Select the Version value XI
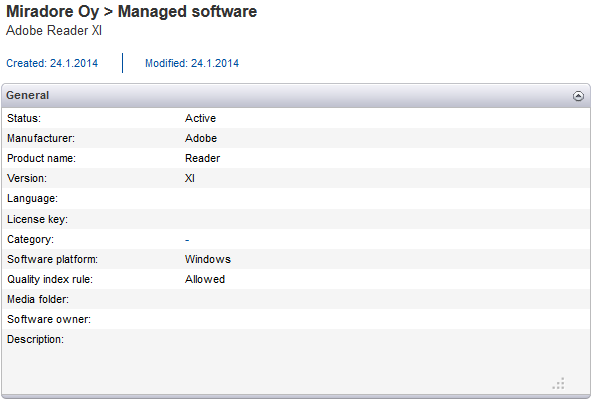 [190, 178]
